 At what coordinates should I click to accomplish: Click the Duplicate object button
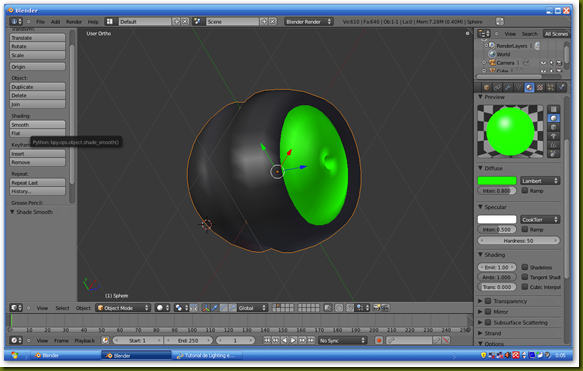(x=37, y=87)
